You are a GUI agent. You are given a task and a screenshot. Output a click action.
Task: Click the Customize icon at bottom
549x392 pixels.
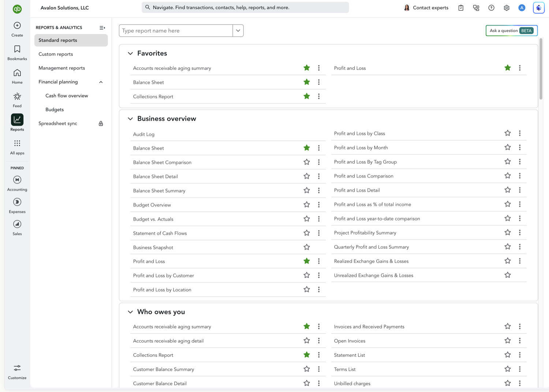point(17,368)
